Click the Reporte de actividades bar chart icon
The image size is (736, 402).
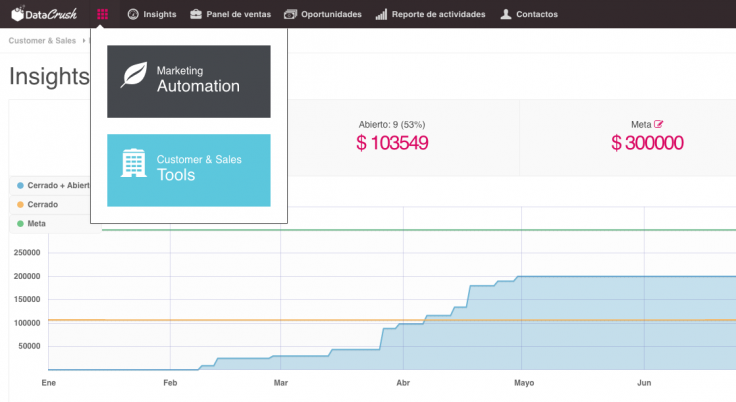381,14
